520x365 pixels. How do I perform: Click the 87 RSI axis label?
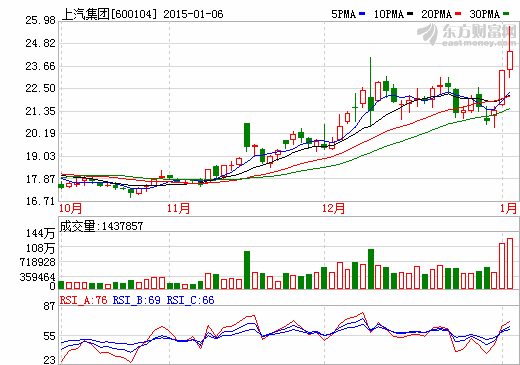49,306
